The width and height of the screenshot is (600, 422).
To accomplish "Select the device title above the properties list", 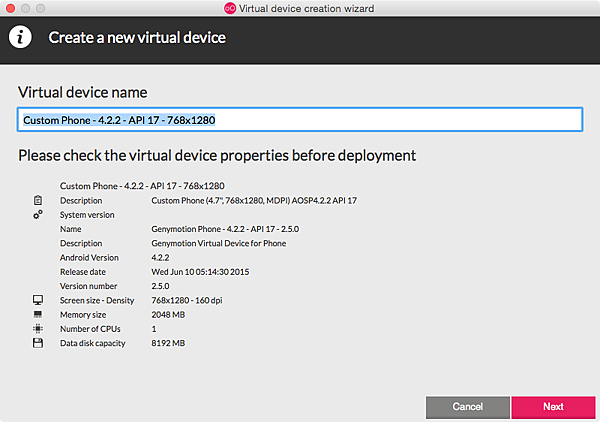I will (142, 186).
